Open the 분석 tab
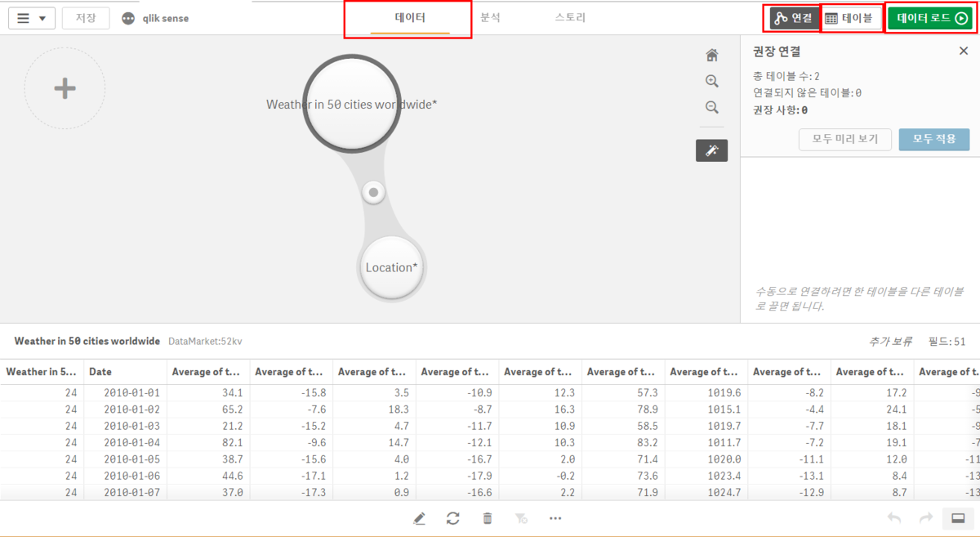 pos(490,17)
